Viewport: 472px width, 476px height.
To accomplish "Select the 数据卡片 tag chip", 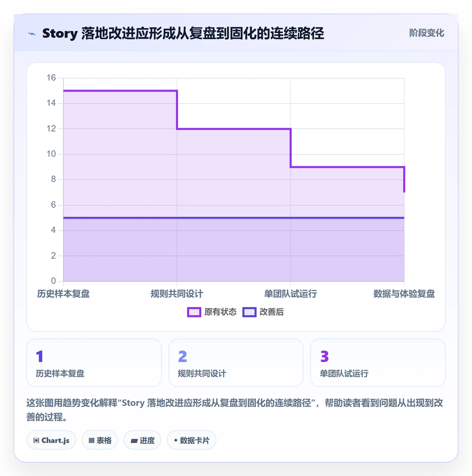I will coord(191,440).
